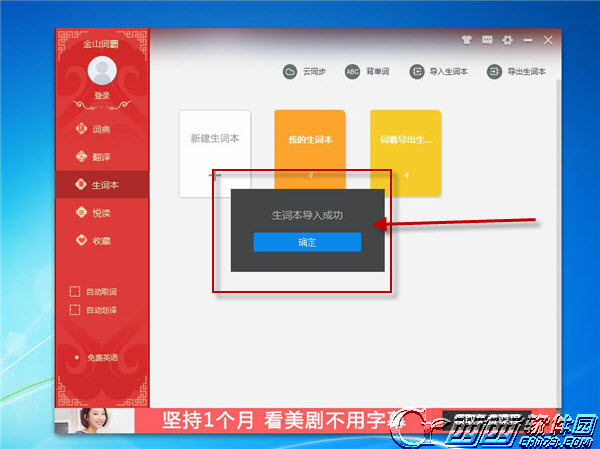This screenshot has height=449, width=600.
Task: Click the 云同步 cloud icon
Action: click(290, 72)
